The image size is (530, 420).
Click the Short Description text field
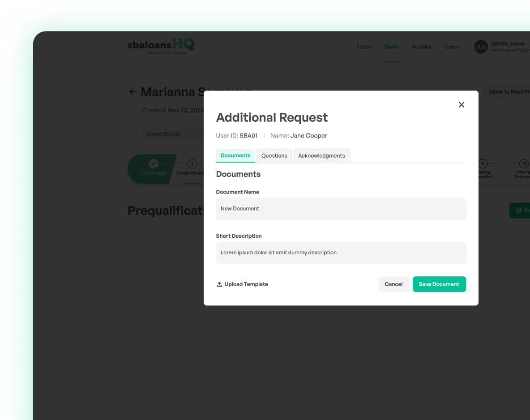point(341,253)
